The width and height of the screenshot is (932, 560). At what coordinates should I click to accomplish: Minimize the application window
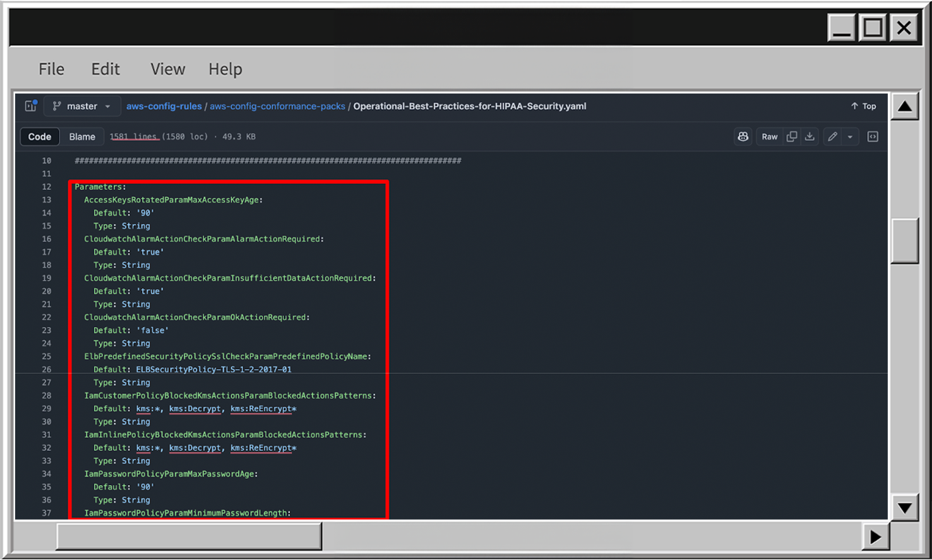(x=842, y=28)
